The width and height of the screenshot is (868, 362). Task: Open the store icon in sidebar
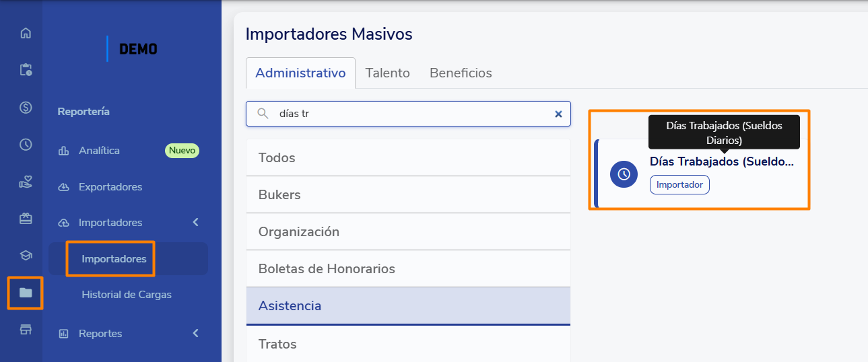[26, 329]
